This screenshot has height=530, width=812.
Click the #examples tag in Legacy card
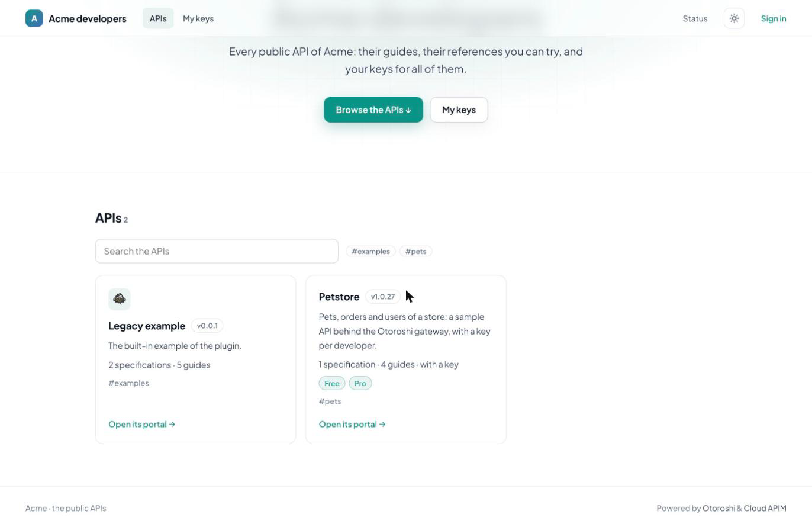(x=128, y=383)
